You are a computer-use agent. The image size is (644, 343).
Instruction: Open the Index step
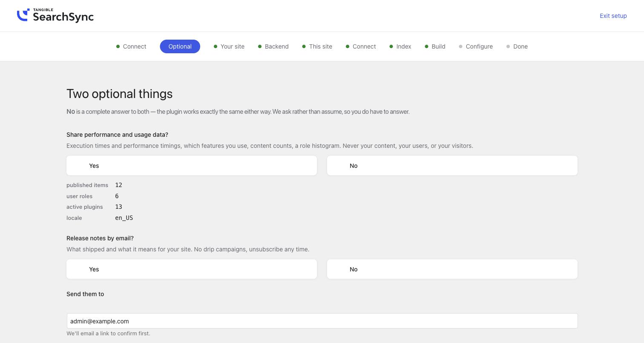400,46
